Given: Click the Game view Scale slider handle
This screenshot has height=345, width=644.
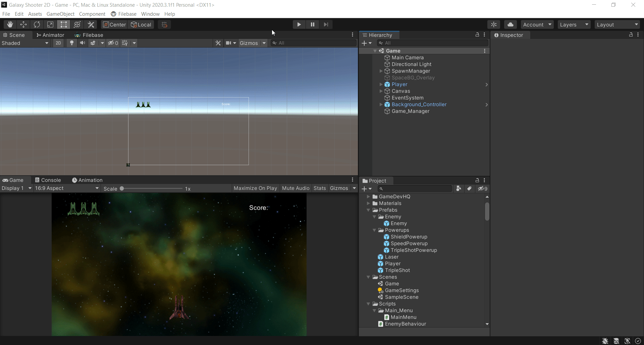Looking at the screenshot, I should point(122,189).
